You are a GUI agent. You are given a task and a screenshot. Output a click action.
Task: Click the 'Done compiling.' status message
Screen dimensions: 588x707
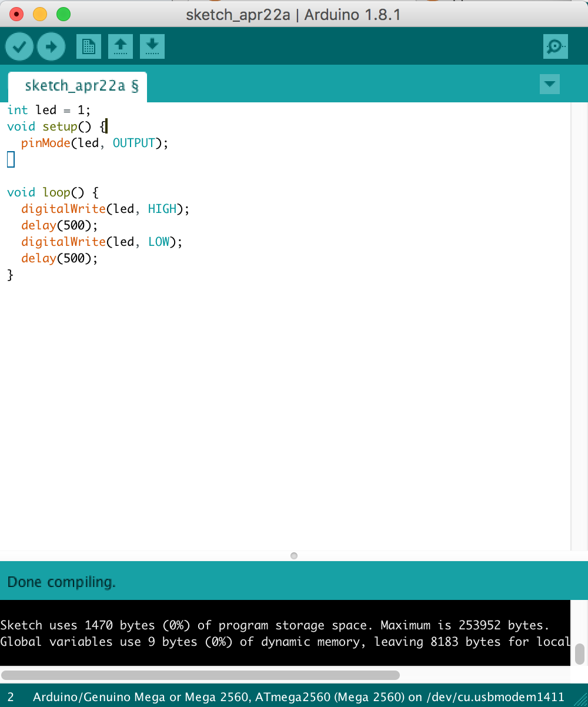(62, 582)
